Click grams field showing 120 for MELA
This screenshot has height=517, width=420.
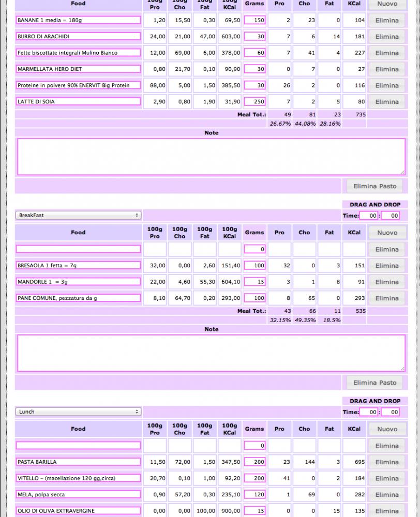tap(254, 495)
